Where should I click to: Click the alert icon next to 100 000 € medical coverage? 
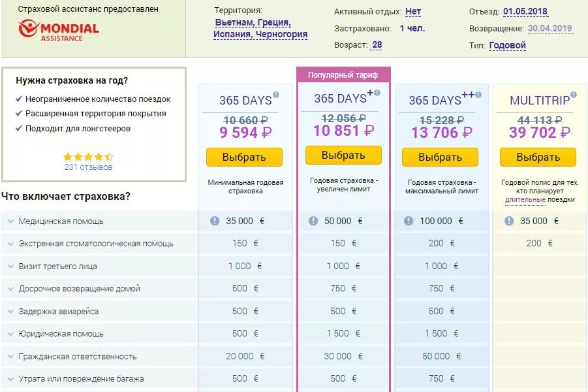coord(409,221)
